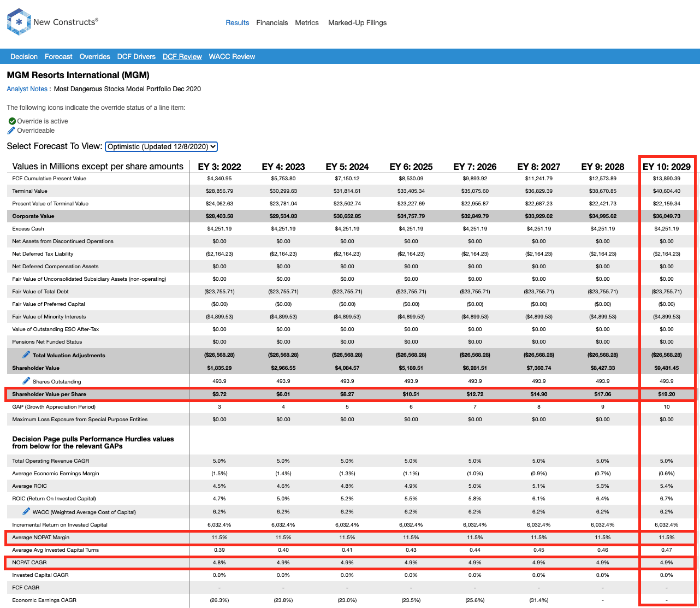This screenshot has width=700, height=608.
Task: Switch to the WACC Review tab
Action: tap(232, 57)
